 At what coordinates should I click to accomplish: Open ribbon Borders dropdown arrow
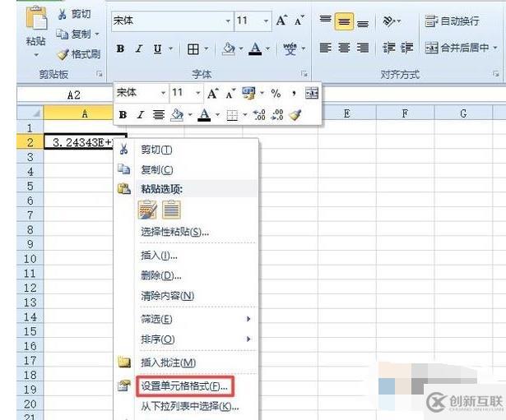[x=207, y=49]
